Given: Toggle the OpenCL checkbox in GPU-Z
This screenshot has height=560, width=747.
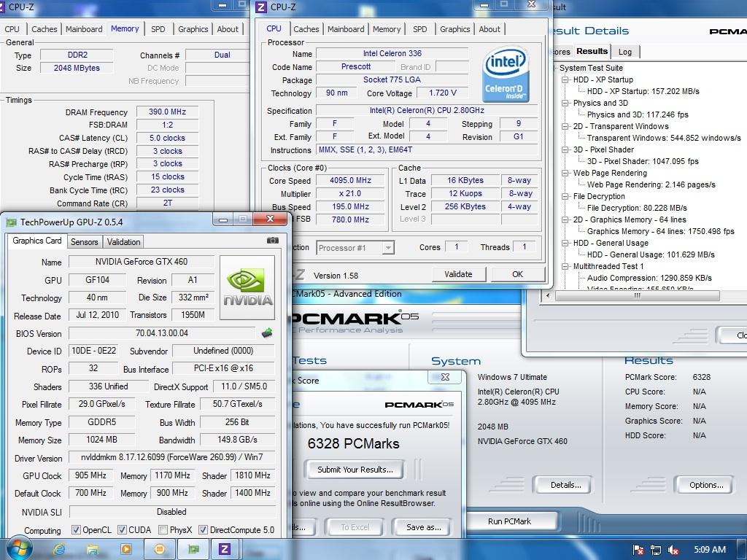Looking at the screenshot, I should tap(76, 529).
